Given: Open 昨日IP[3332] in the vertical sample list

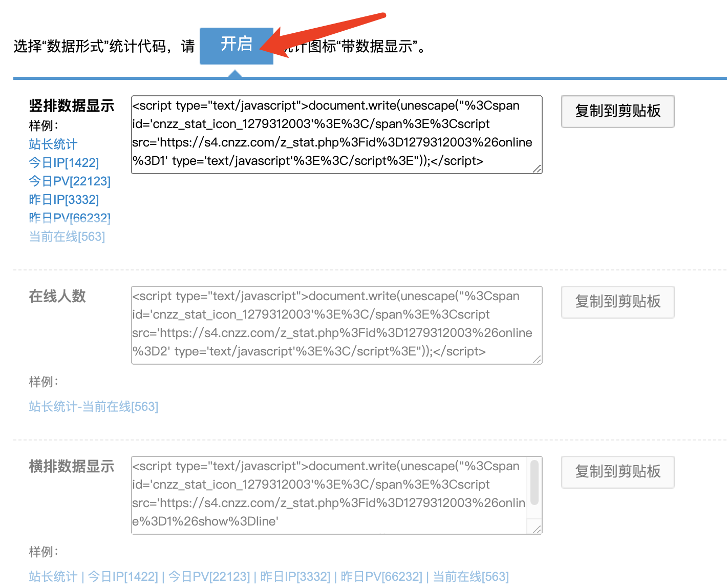Looking at the screenshot, I should (64, 200).
